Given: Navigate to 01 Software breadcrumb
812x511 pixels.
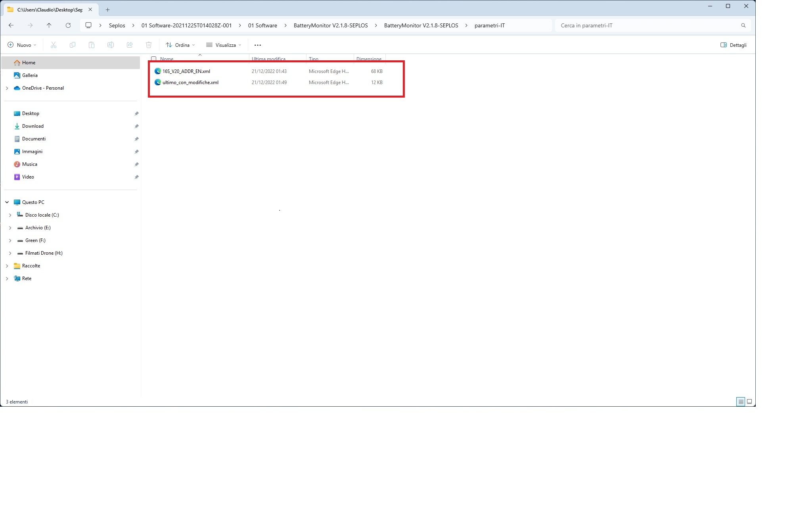Looking at the screenshot, I should (x=262, y=25).
